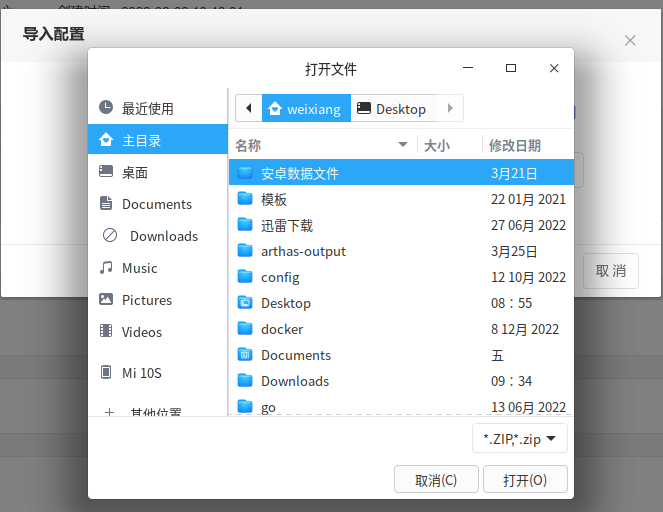Select arthas-output folder name

[x=303, y=251]
